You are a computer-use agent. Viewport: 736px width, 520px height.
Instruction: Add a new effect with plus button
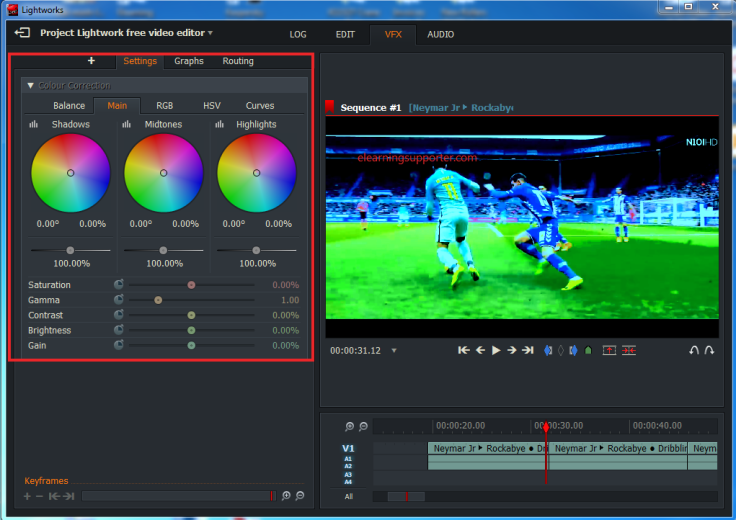91,61
